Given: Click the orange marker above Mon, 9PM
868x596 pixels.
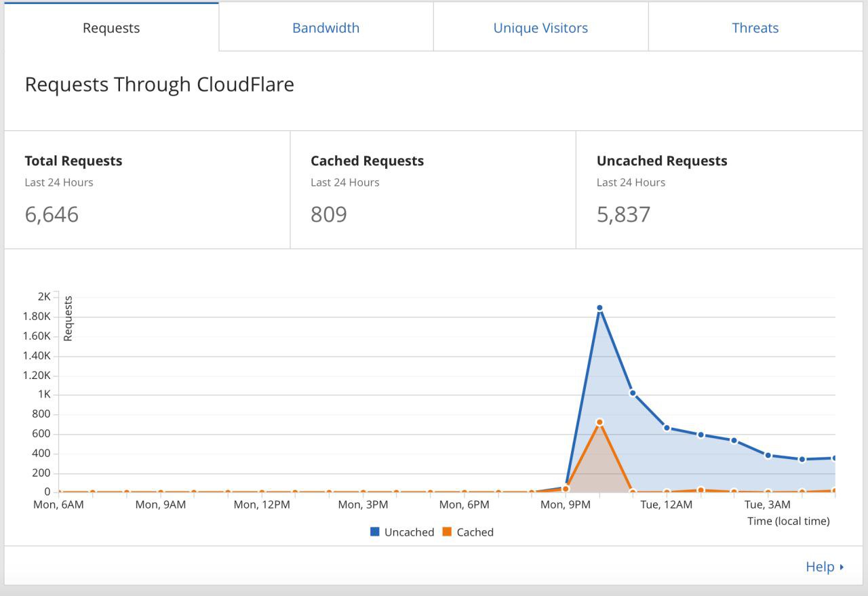Looking at the screenshot, I should (x=566, y=489).
